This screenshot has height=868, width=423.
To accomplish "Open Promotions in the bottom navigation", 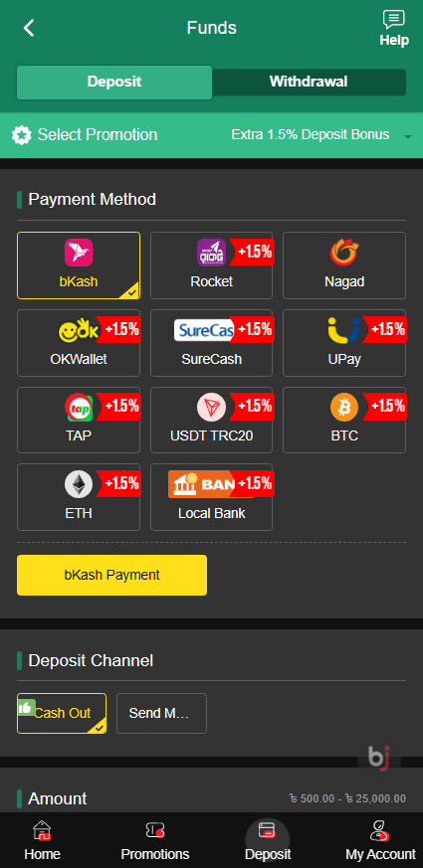I will 155,841.
